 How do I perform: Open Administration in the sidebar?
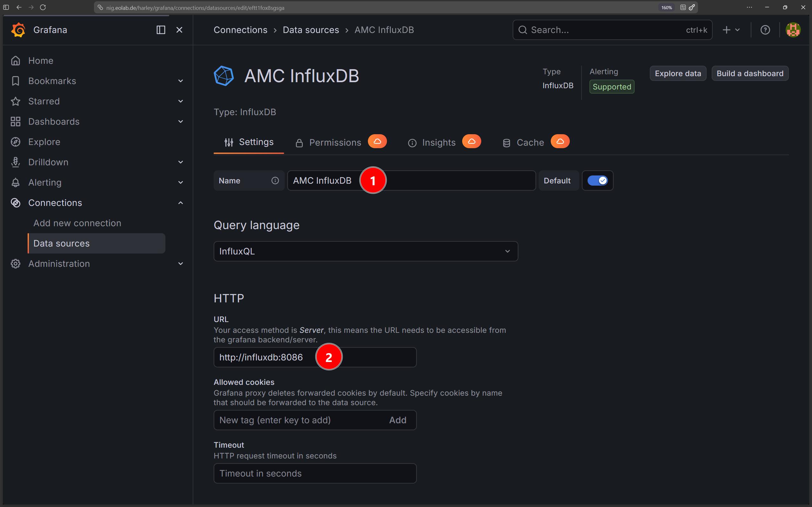[59, 264]
